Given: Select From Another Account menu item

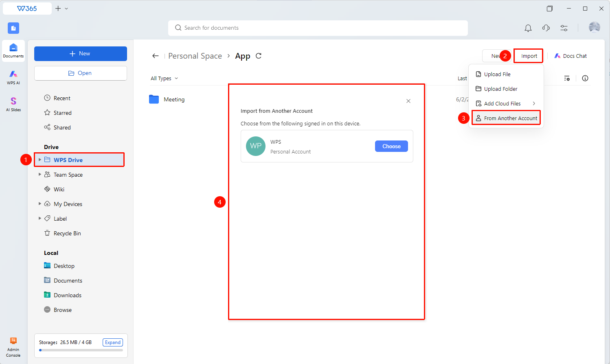Looking at the screenshot, I should tap(506, 118).
